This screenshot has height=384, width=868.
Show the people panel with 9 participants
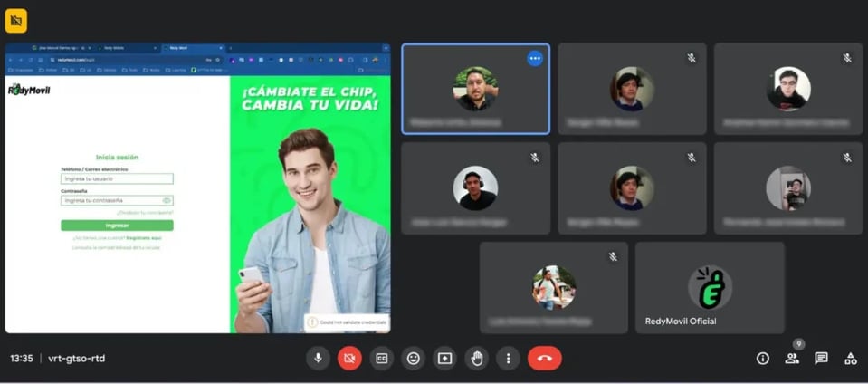[792, 359]
